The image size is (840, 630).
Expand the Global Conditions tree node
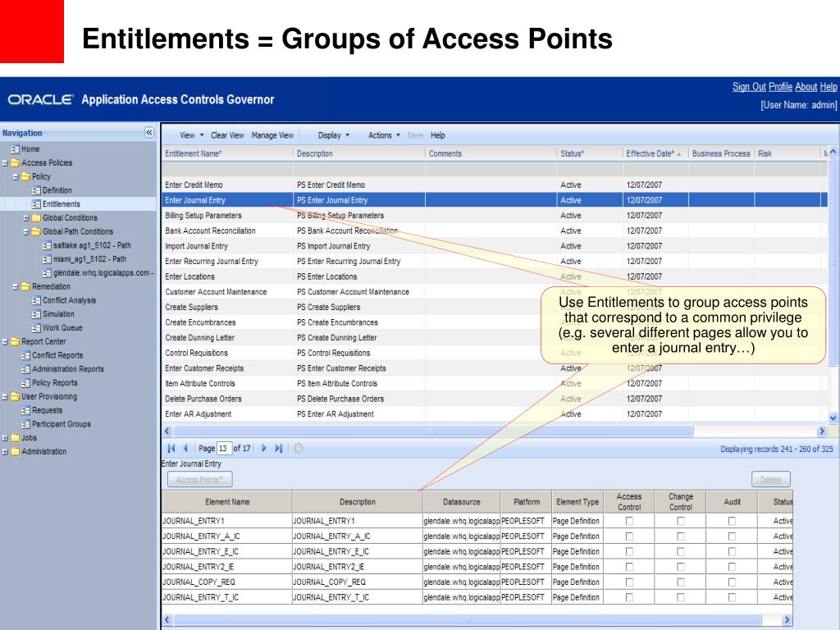tap(26, 218)
